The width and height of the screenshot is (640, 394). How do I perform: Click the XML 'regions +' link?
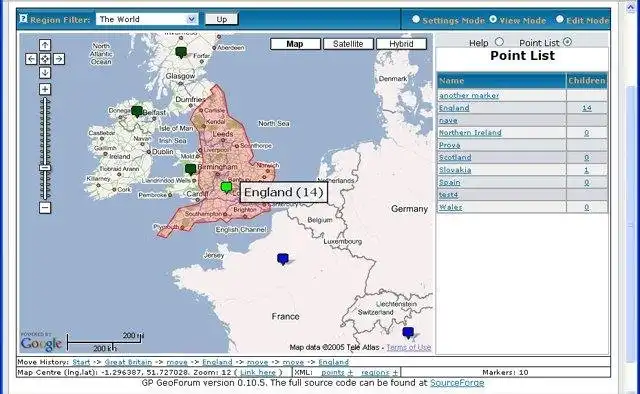point(380,372)
